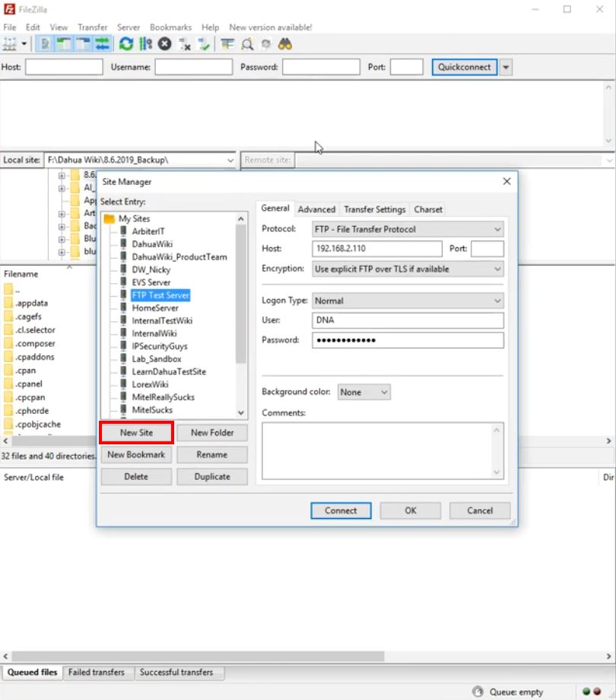
Task: Open the Logon Type dropdown
Action: (408, 301)
